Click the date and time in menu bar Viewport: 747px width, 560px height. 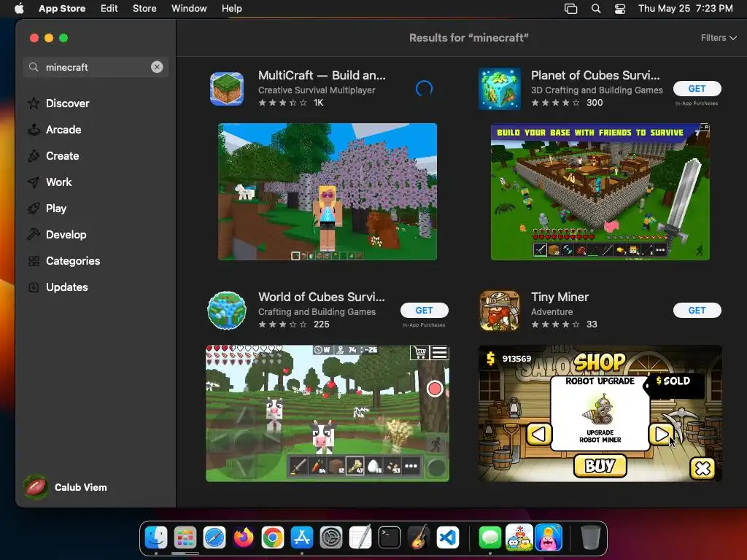tap(686, 8)
